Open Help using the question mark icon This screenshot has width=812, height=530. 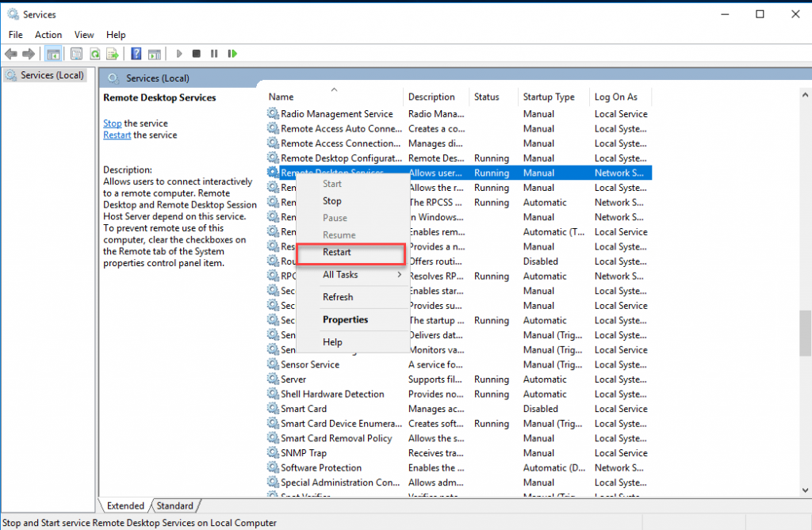(x=135, y=53)
